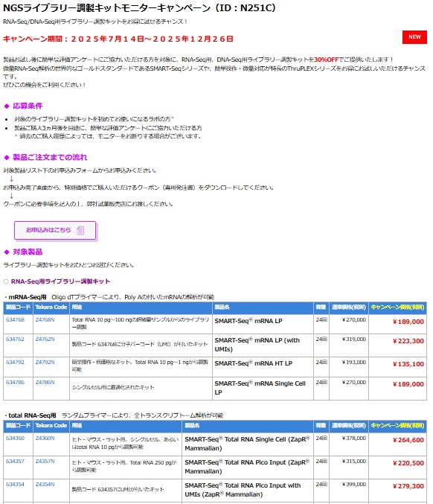Image resolution: width=433 pixels, height=504 pixels.
Task: Open product code 634792 link
Action: click(15, 362)
